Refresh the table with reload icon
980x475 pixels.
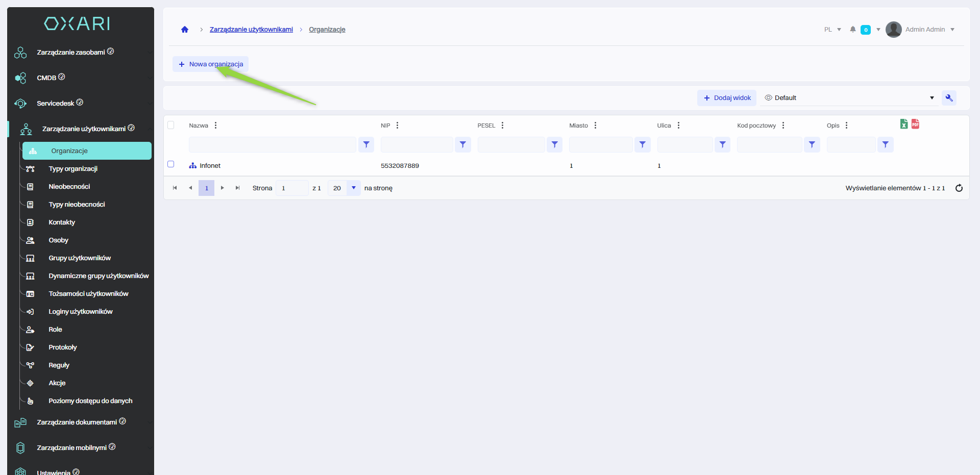[959, 188]
